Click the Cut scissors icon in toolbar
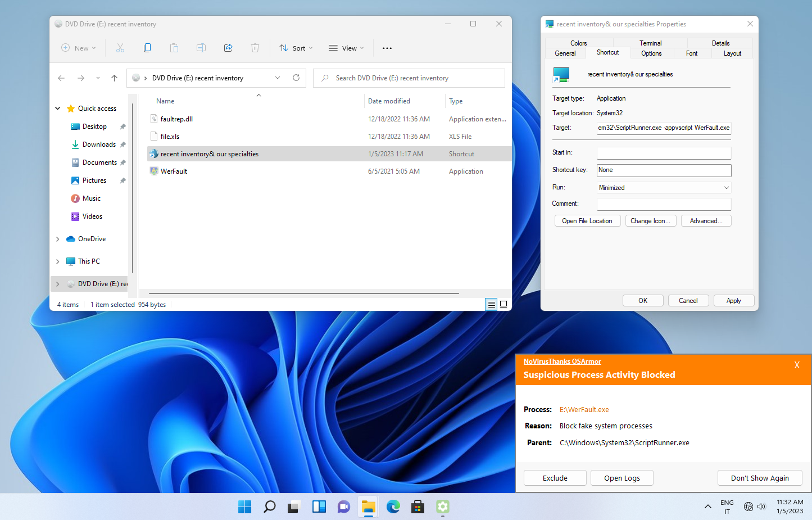This screenshot has height=520, width=812. [120, 48]
